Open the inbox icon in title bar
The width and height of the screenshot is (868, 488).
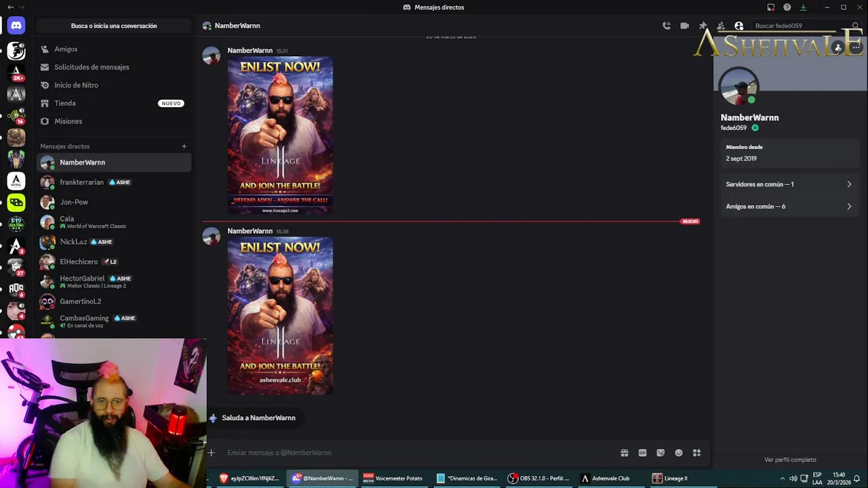(771, 7)
